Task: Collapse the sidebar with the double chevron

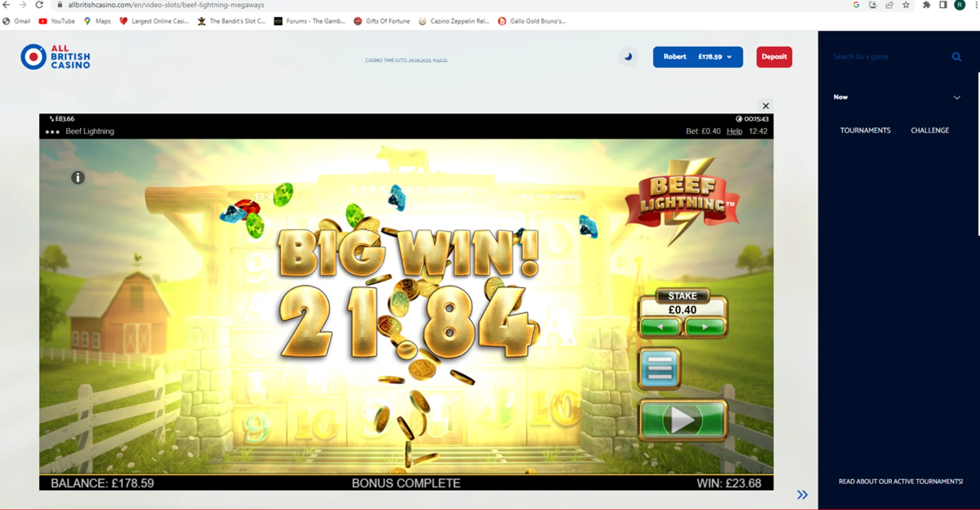Action: [802, 494]
